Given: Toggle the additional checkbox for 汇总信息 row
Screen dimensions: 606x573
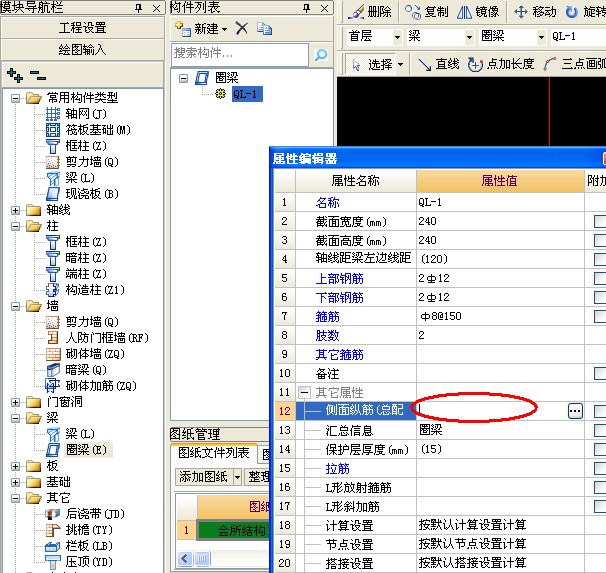Looking at the screenshot, I should click(600, 430).
